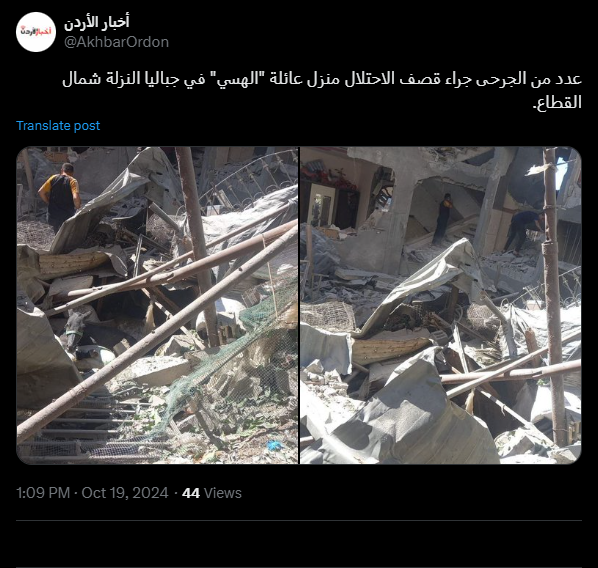Open the left rubble photo
This screenshot has height=568, width=598.
click(157, 305)
